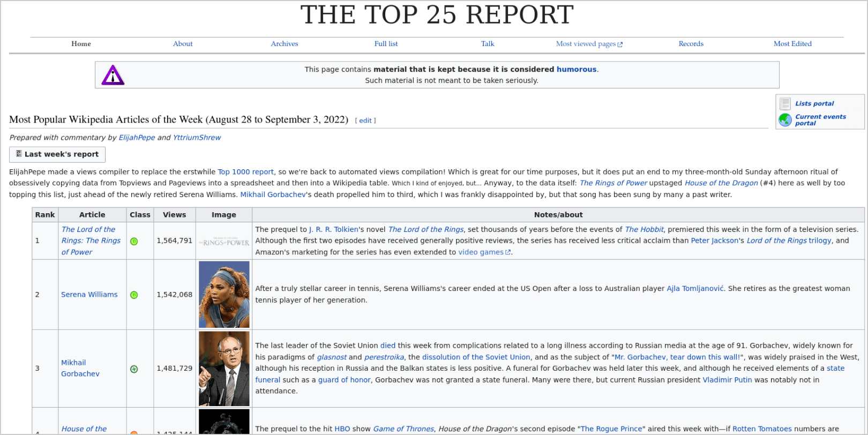Viewport: 868px width, 435px height.
Task: Click the class icon in Serena Williams row
Action: pyautogui.click(x=134, y=295)
